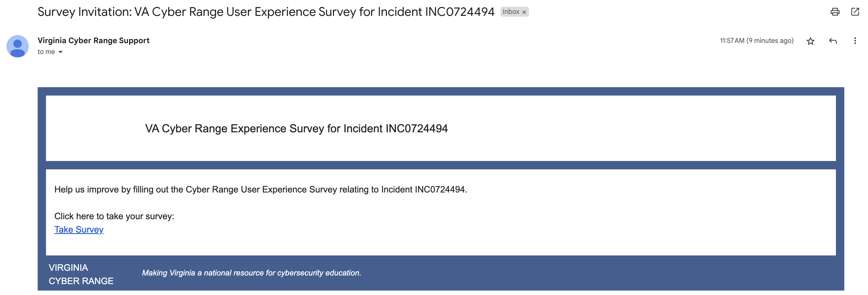Click the sender's profile avatar
868x295 pixels.
click(18, 46)
